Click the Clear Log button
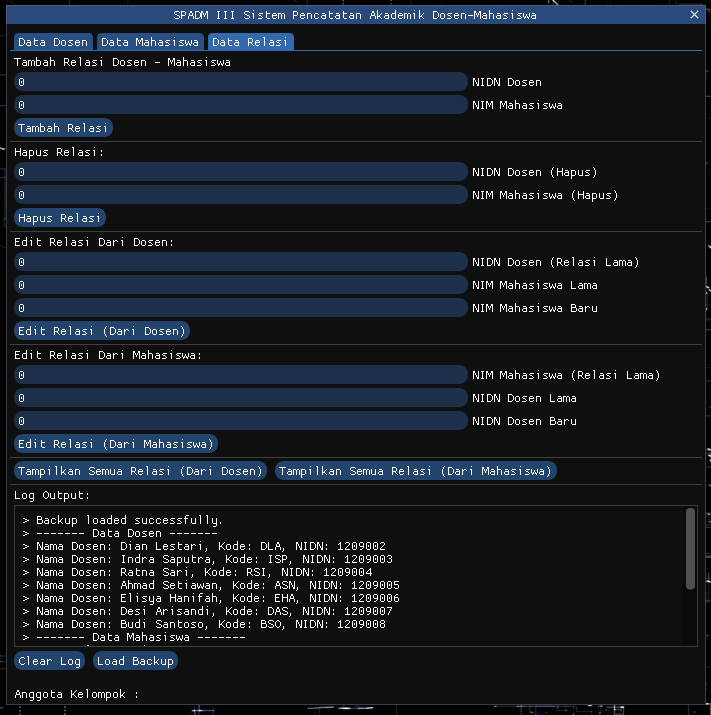 click(x=50, y=661)
